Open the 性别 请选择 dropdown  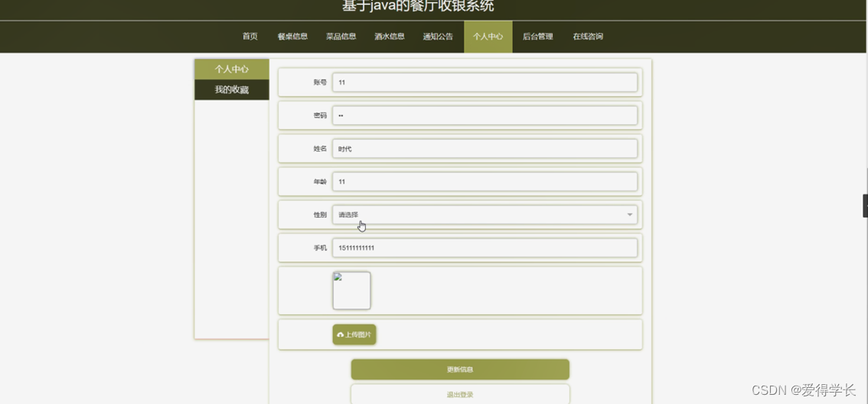pos(485,215)
